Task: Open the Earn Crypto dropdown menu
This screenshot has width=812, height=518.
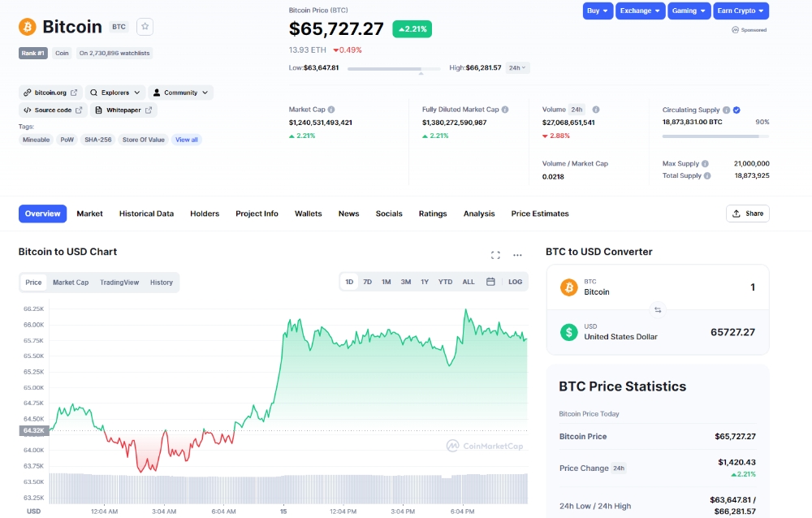Action: pos(741,11)
